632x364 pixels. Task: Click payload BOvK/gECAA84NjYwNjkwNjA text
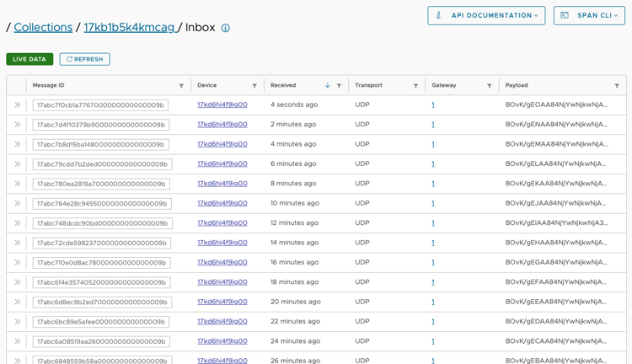[x=556, y=341]
